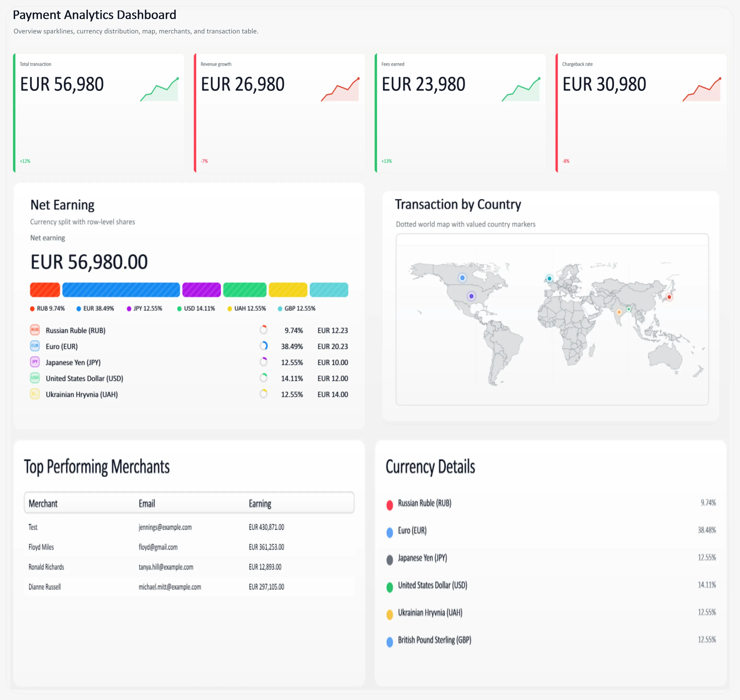Screen dimensions: 740x700
Task: Click the Japan map marker
Action: [669, 297]
